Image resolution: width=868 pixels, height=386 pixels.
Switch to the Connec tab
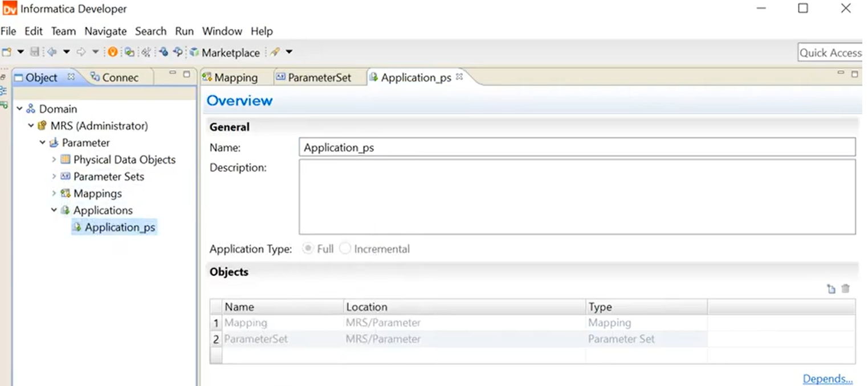[x=115, y=77]
